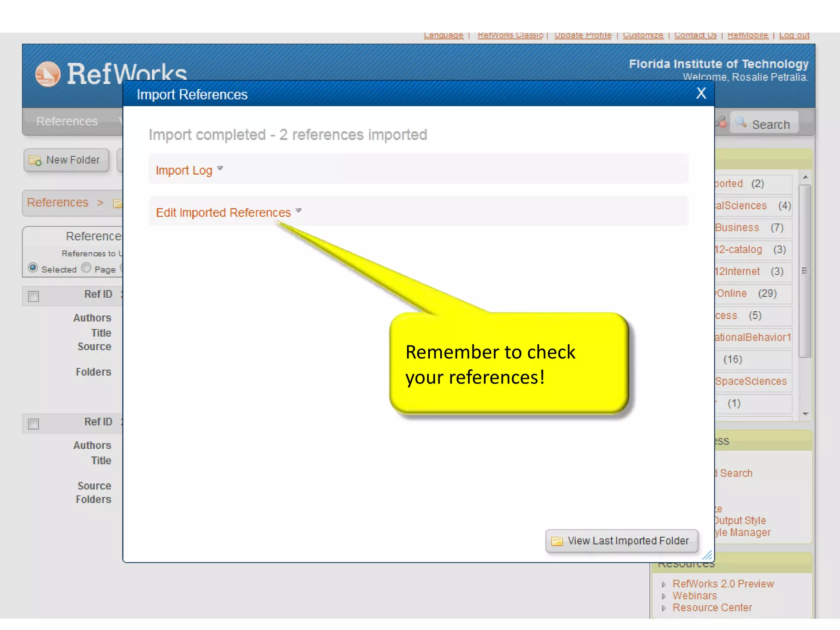
Task: Check the second Ref ID checkbox
Action: pyautogui.click(x=34, y=424)
